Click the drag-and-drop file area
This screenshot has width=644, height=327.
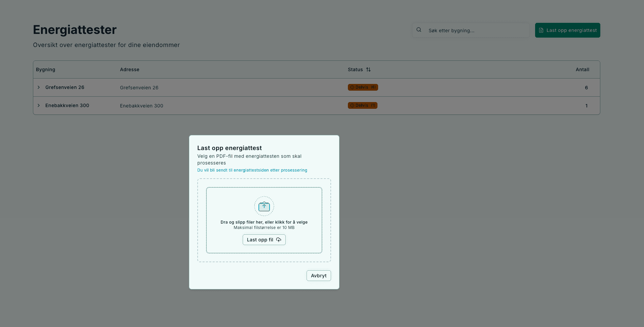click(x=264, y=220)
